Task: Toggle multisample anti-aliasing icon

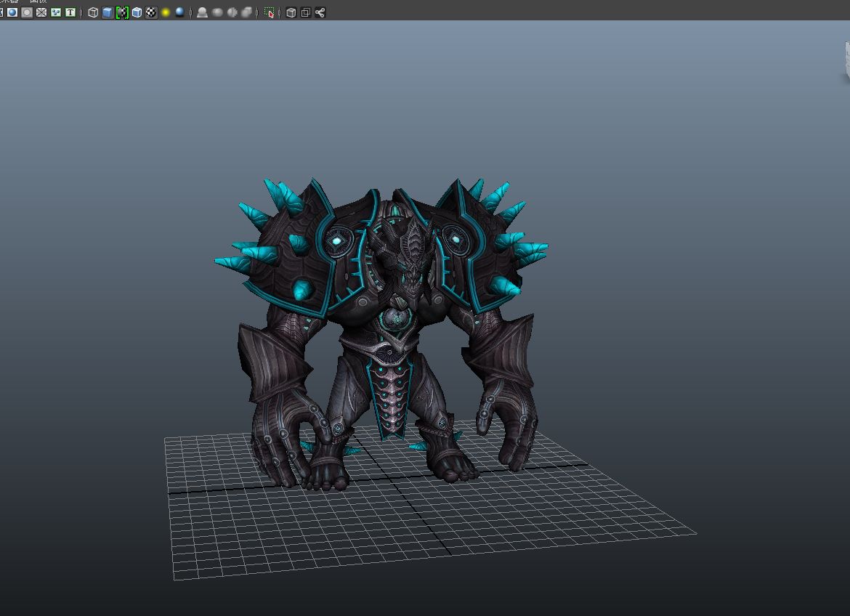Action: [x=232, y=12]
